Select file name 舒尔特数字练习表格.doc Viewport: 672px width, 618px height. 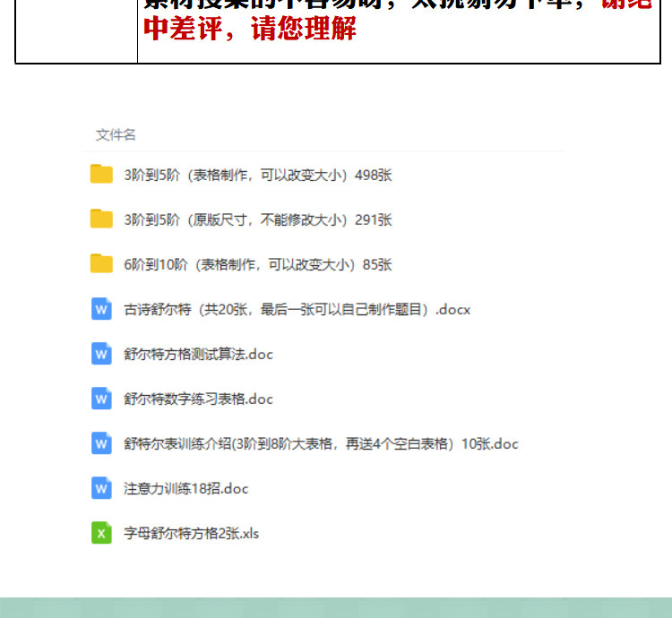[198, 399]
